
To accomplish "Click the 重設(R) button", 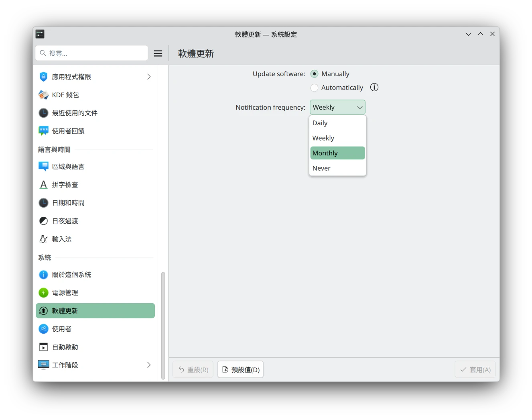I will click(193, 369).
